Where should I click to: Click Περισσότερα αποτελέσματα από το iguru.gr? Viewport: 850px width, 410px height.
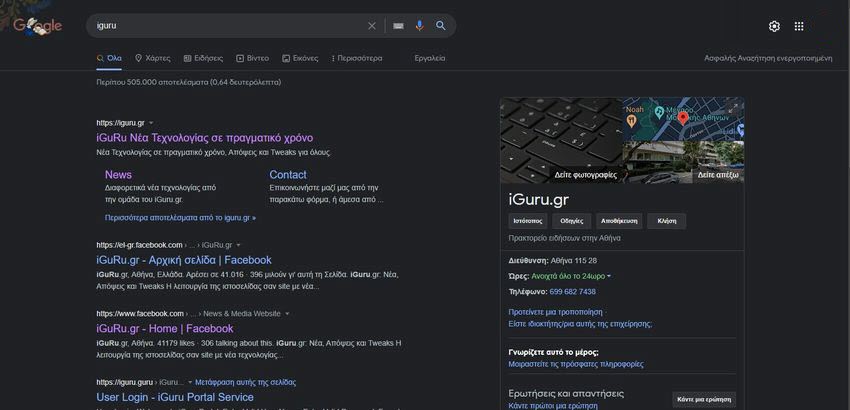181,218
